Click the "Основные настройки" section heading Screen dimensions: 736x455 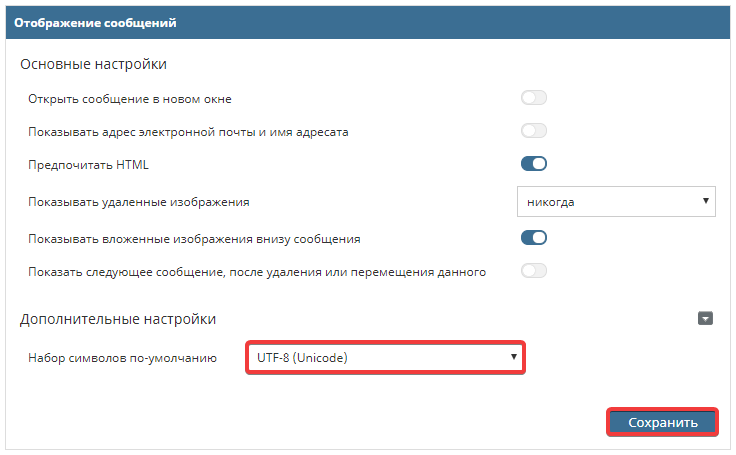click(x=93, y=65)
